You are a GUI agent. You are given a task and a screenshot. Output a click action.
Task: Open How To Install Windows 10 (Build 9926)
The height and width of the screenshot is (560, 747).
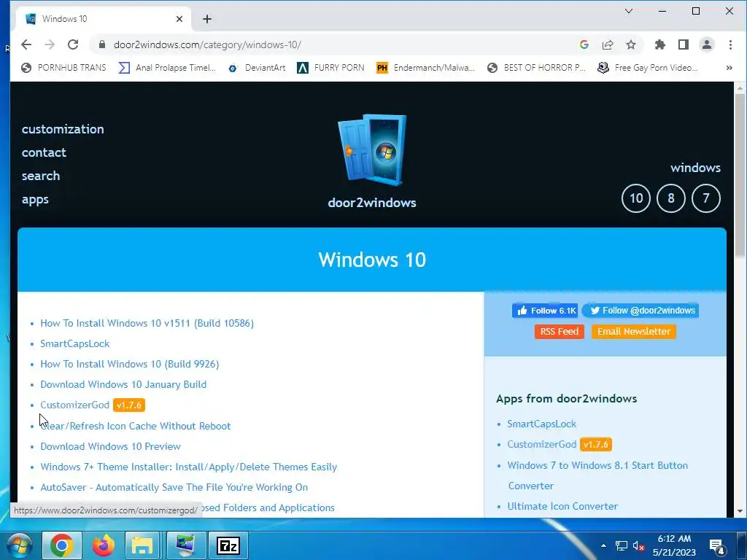coord(130,365)
